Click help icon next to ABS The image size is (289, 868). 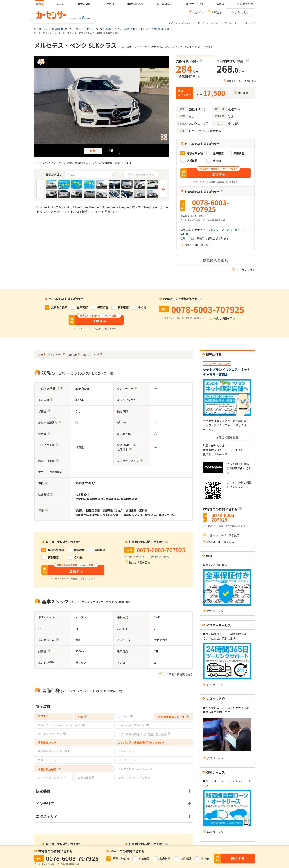coord(86,716)
